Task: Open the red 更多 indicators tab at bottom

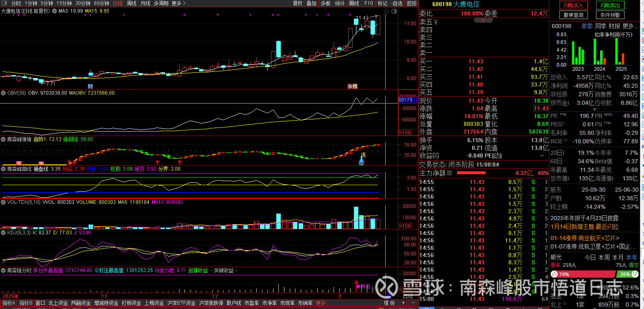Action: [321, 303]
